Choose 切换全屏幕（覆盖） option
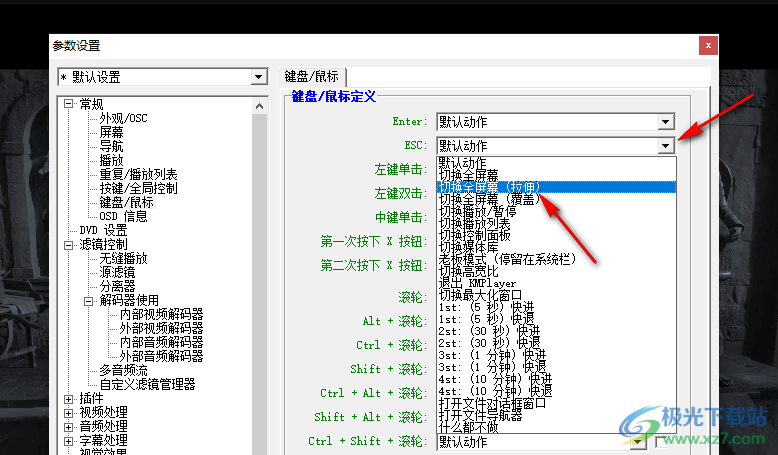This screenshot has width=778, height=455. (x=556, y=199)
